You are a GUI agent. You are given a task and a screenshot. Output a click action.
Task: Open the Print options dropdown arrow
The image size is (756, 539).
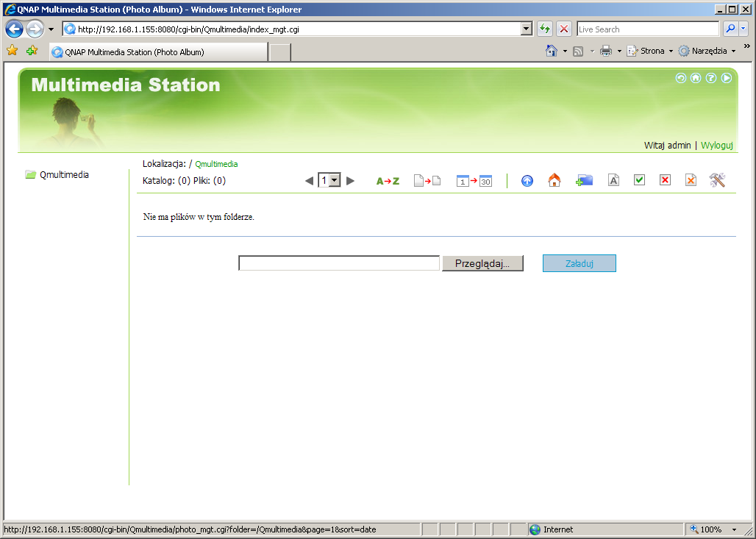click(619, 51)
